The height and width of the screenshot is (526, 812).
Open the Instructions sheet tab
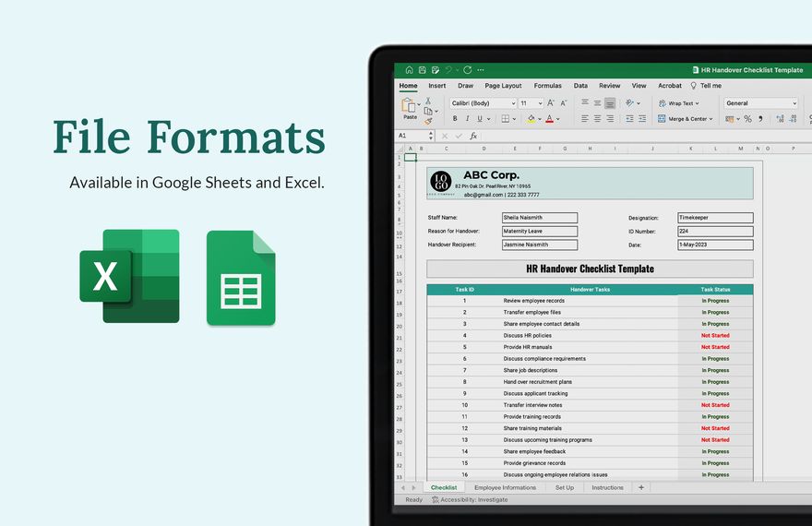pos(607,487)
